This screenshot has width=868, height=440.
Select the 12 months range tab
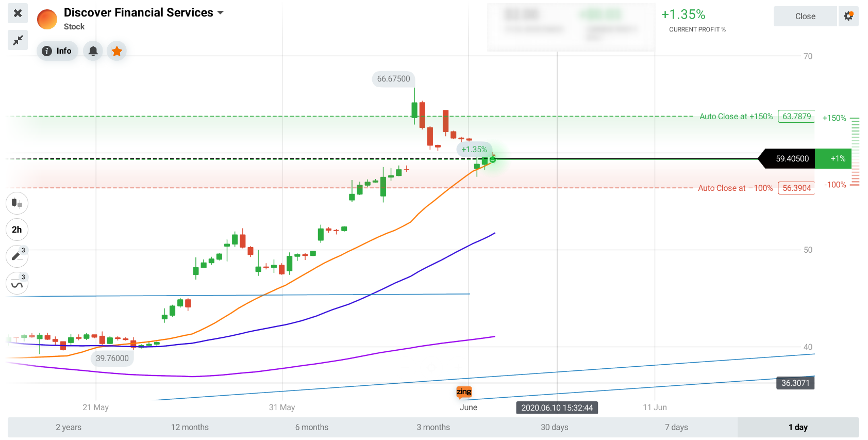pos(190,428)
